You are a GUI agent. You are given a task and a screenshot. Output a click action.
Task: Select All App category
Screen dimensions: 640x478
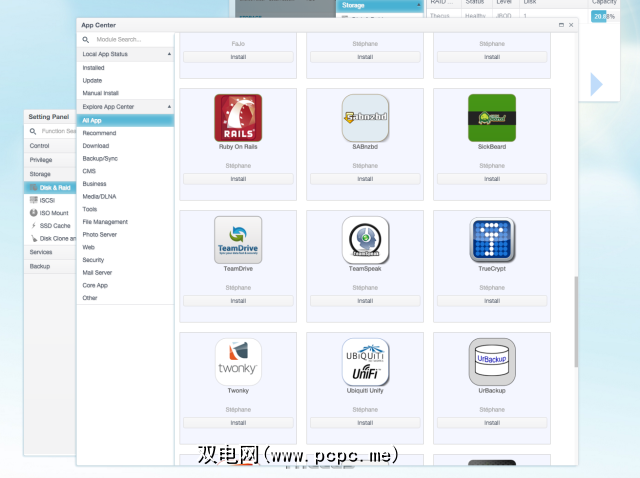coord(125,120)
